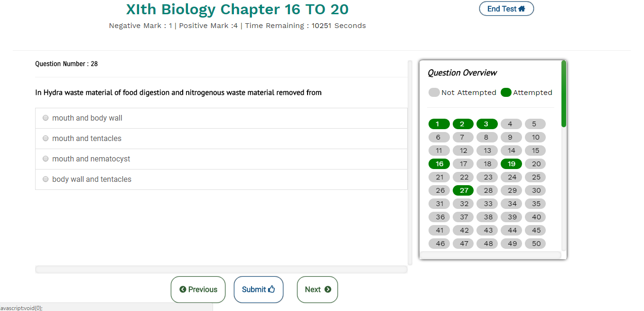
Task: Select the 'mouth and body wall' option
Action: click(x=46, y=118)
